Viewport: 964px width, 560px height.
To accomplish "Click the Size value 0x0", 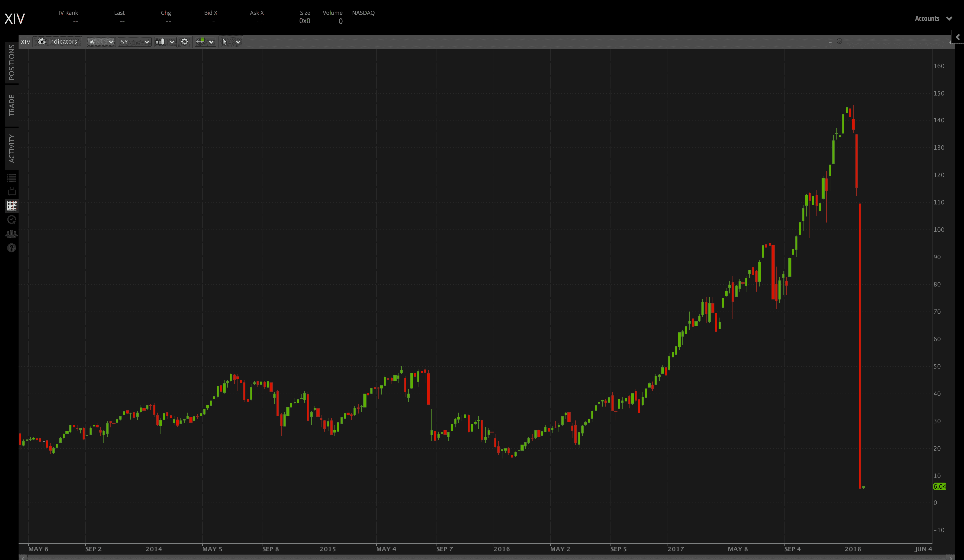I will [x=305, y=21].
